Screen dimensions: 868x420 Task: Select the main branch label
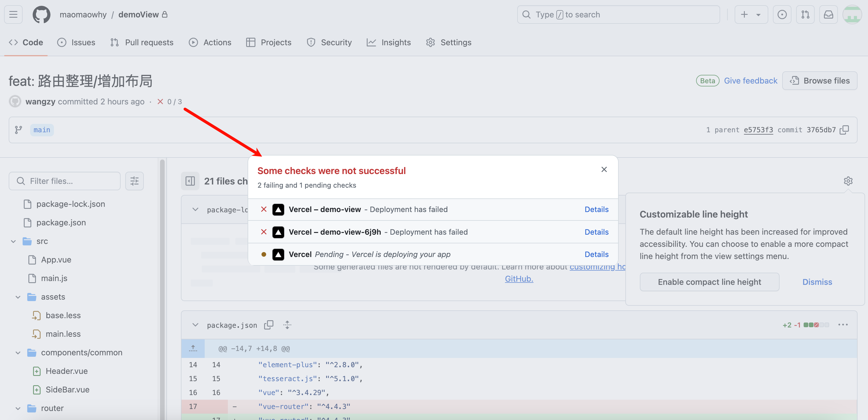(42, 130)
